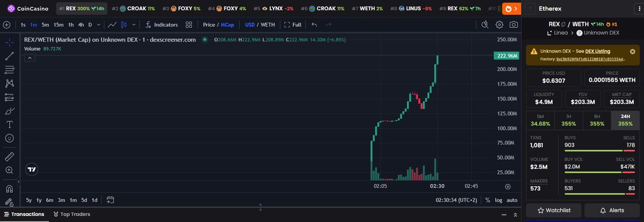Click the orange trending fire button

point(511,9)
